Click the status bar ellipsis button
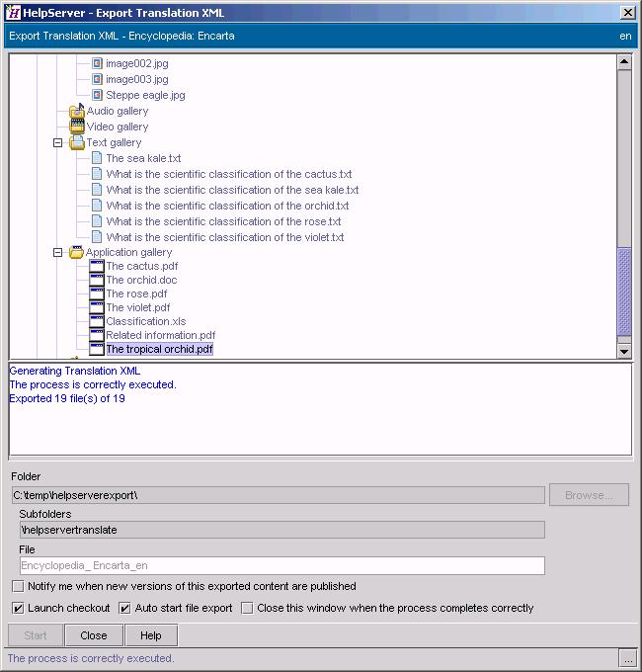 point(627,658)
